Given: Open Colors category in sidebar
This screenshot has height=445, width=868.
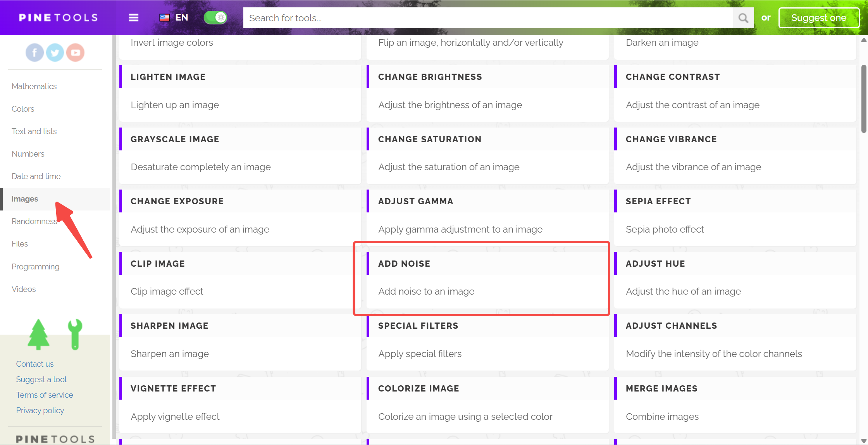Looking at the screenshot, I should pyautogui.click(x=23, y=109).
